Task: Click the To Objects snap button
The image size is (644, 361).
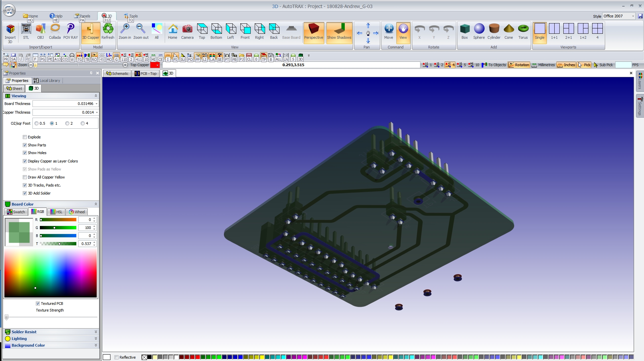Action: [x=494, y=65]
